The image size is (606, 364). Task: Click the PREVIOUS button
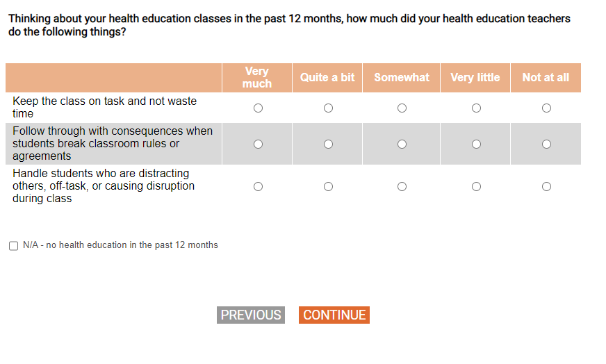coord(251,315)
